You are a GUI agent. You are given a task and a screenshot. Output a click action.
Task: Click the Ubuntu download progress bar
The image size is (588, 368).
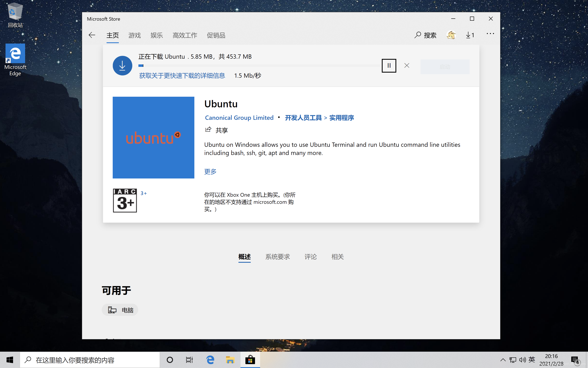pos(259,65)
